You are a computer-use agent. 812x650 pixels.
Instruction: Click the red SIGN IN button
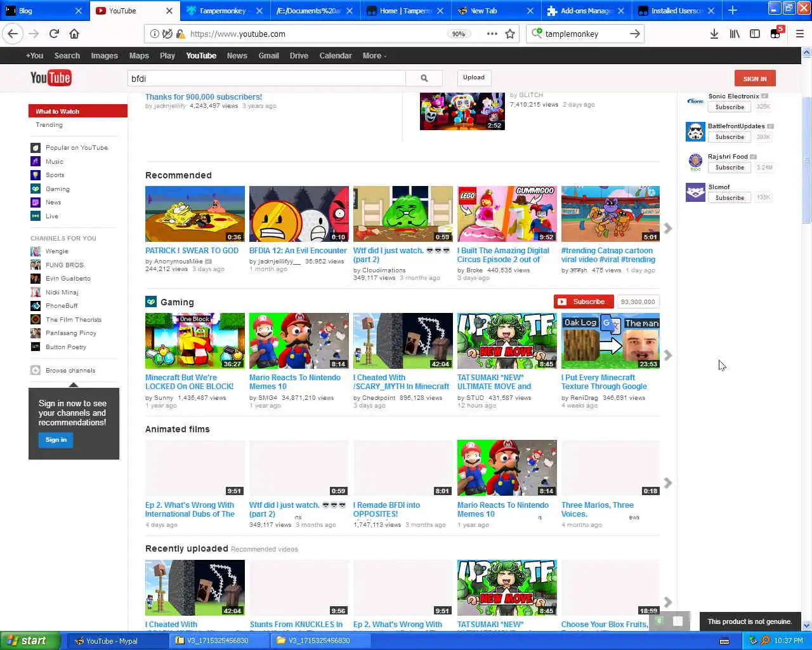click(755, 78)
